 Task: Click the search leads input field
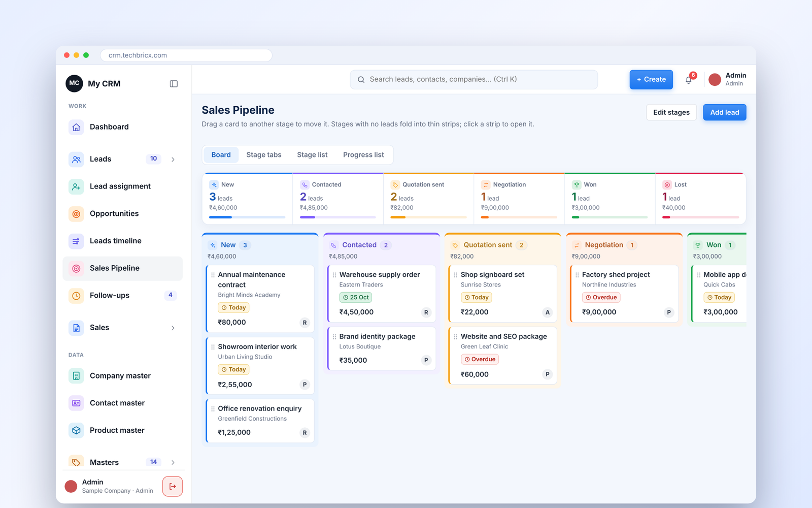click(473, 80)
